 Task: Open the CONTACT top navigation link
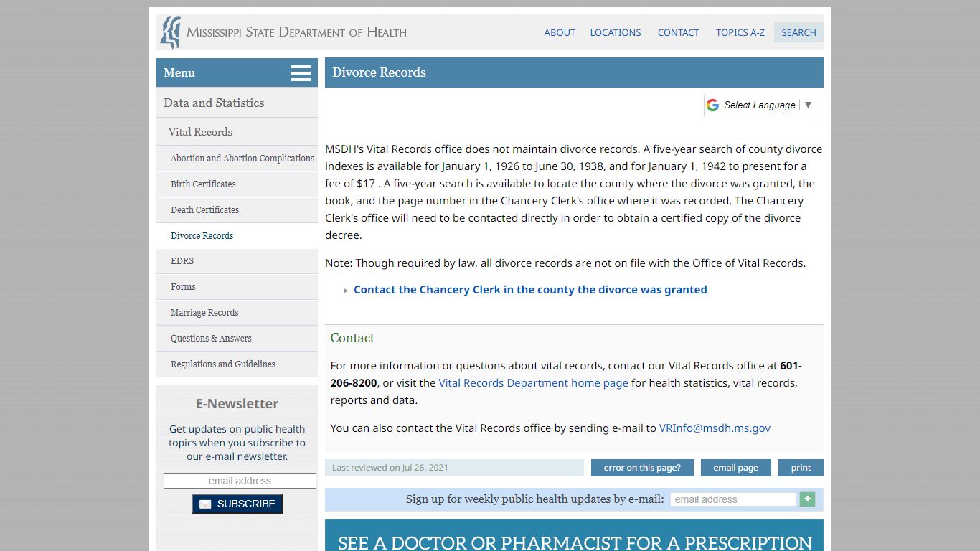(x=678, y=32)
